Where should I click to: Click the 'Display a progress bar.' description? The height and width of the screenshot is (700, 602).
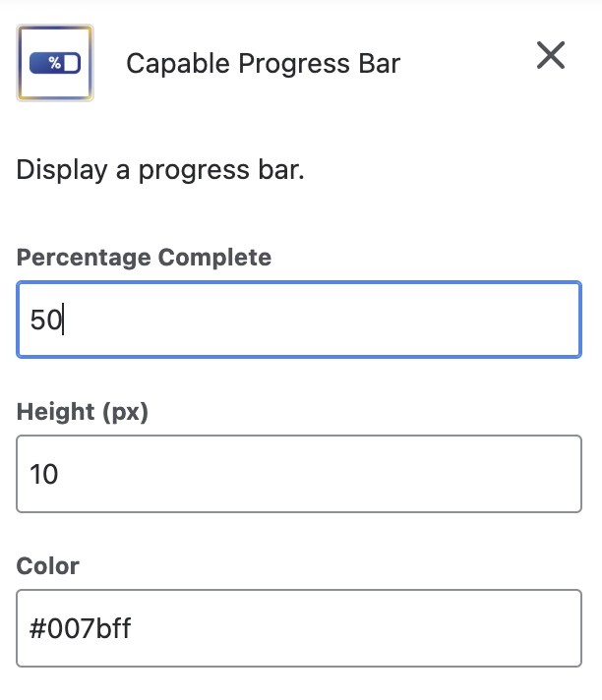click(x=160, y=170)
